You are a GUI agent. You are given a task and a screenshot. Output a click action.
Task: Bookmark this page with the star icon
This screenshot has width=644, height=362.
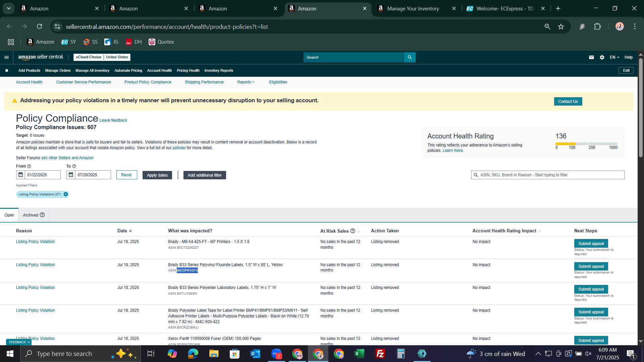coord(561,26)
